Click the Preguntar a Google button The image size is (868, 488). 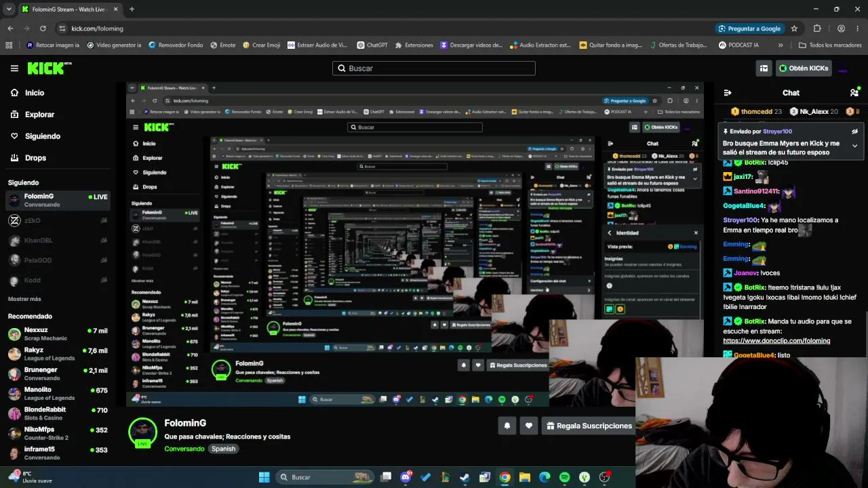(749, 28)
